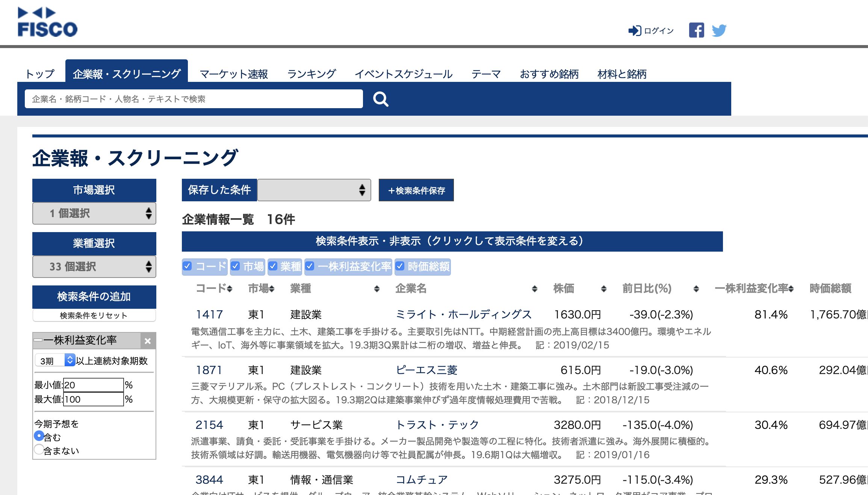Open stock code 2154 link
The image size is (868, 495).
pos(209,425)
